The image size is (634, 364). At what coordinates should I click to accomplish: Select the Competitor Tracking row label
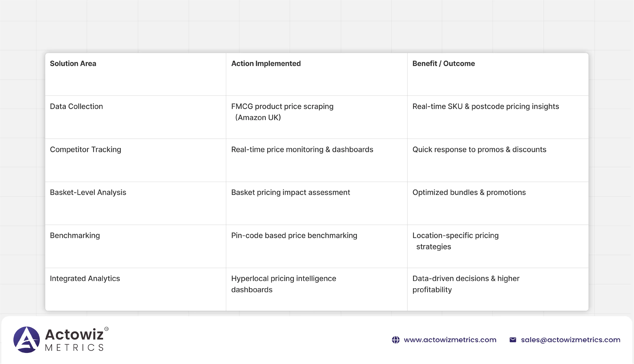tap(85, 150)
